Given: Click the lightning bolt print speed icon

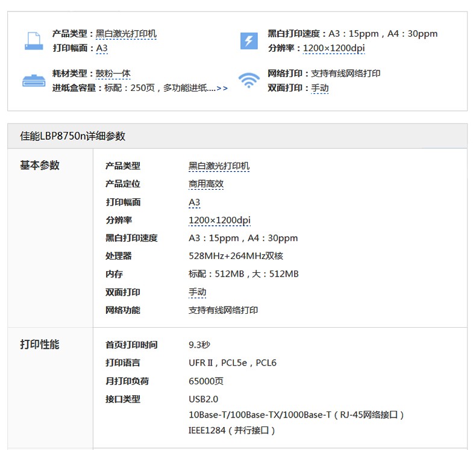Looking at the screenshot, I should [x=249, y=41].
